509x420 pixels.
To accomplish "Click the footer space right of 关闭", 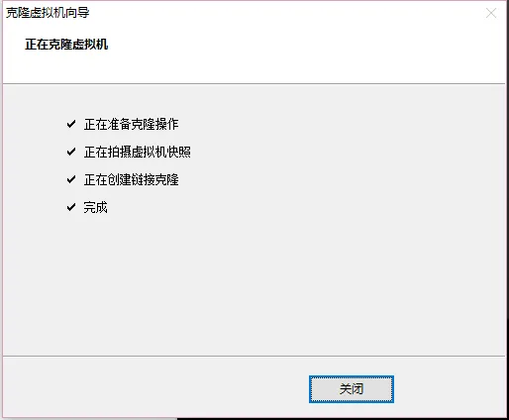I will pos(450,389).
